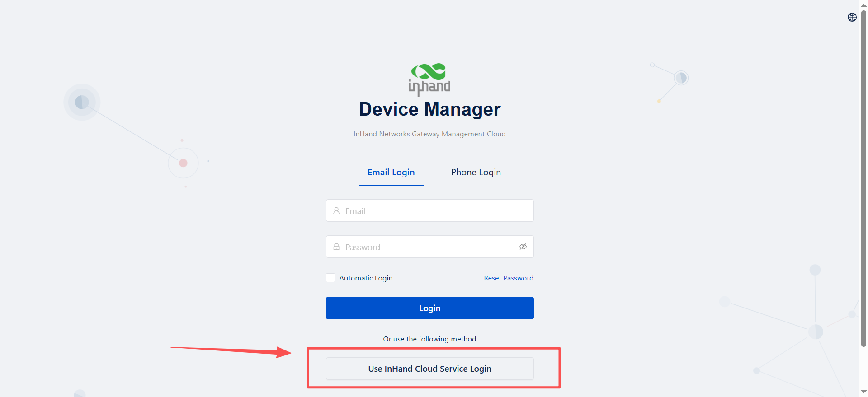Click the scrollbar down arrow

click(863, 392)
